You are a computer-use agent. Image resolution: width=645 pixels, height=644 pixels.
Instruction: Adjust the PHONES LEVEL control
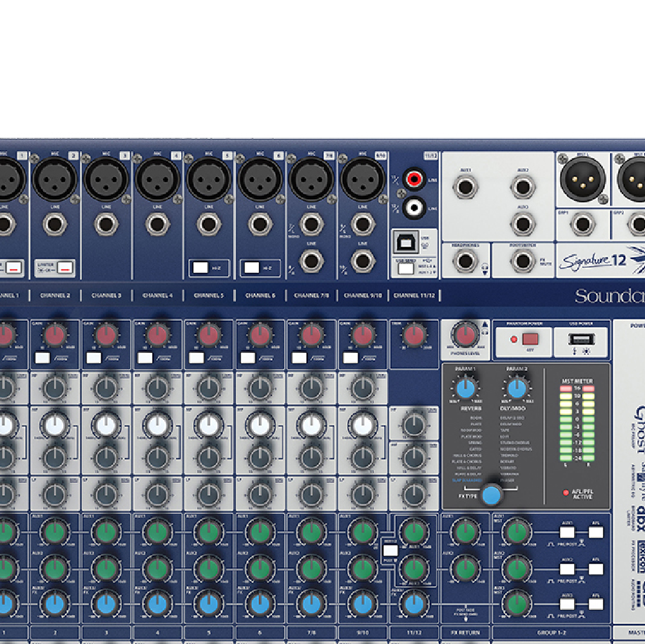[x=464, y=336]
